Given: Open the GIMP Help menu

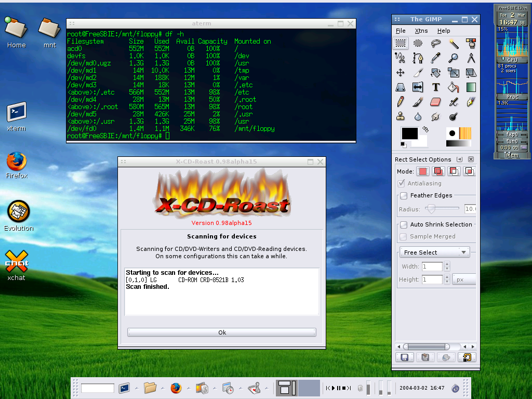Looking at the screenshot, I should pyautogui.click(x=444, y=31).
